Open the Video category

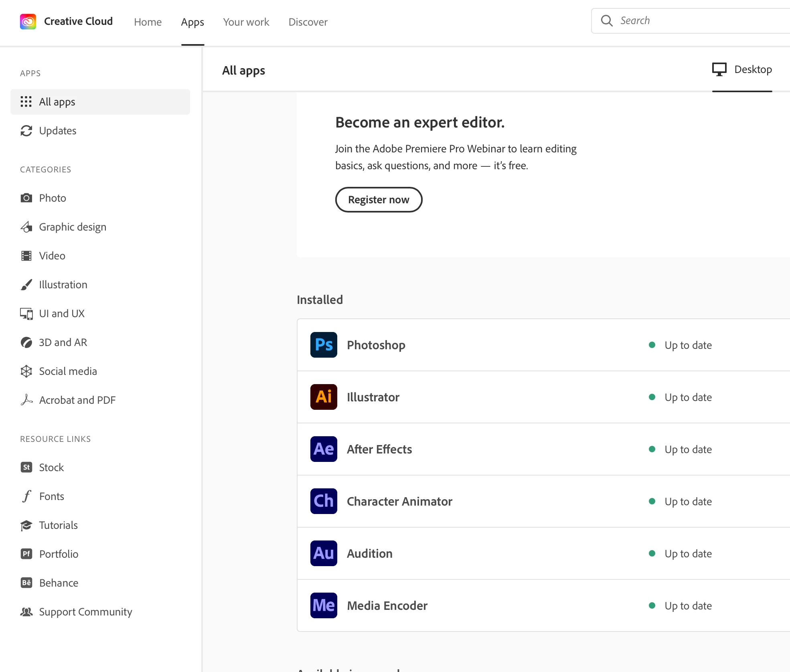point(52,256)
